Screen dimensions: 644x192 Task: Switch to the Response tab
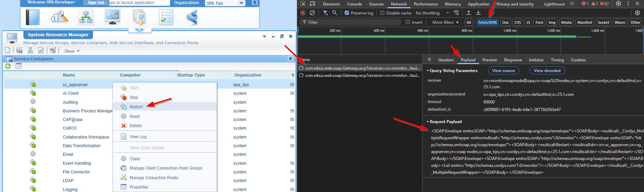[513, 60]
